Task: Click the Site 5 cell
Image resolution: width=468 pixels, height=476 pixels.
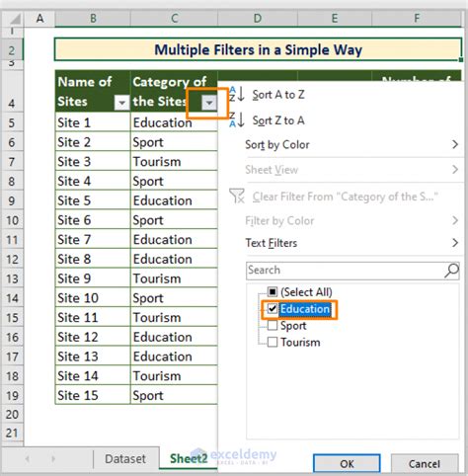Action: (93, 200)
